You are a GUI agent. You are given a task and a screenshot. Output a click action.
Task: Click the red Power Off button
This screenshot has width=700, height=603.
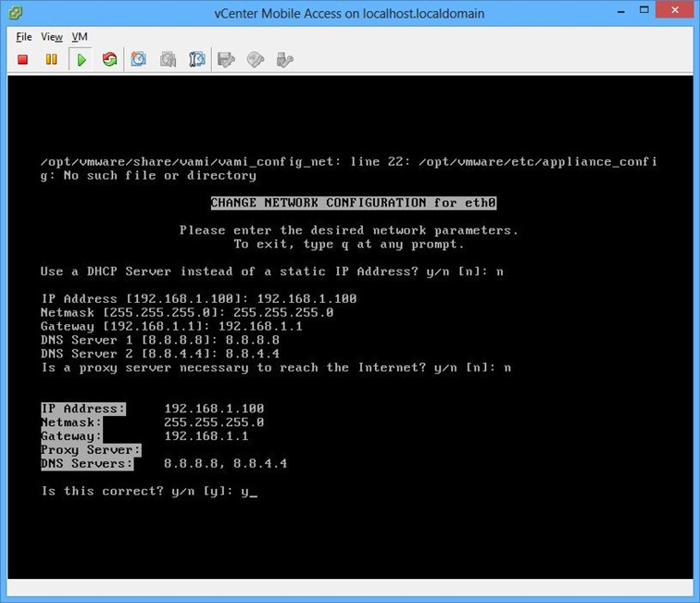coord(23,59)
